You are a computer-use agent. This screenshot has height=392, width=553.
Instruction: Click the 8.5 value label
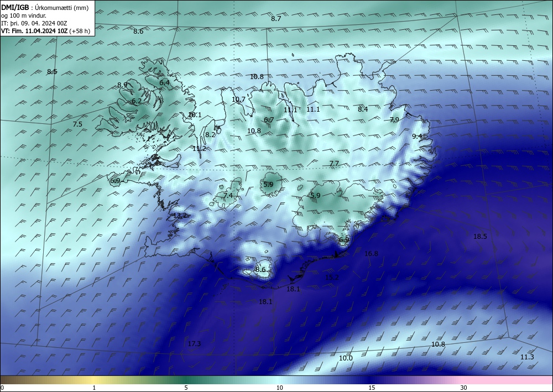(52, 71)
